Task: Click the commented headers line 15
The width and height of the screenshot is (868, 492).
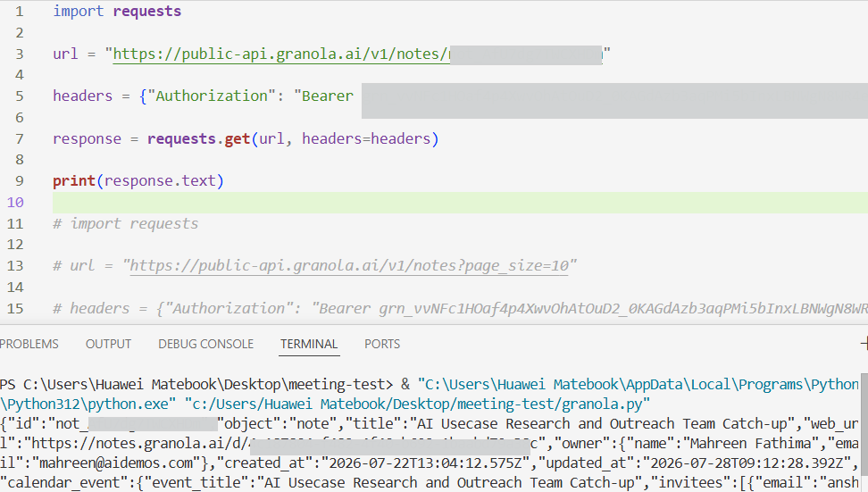Action: (x=460, y=309)
